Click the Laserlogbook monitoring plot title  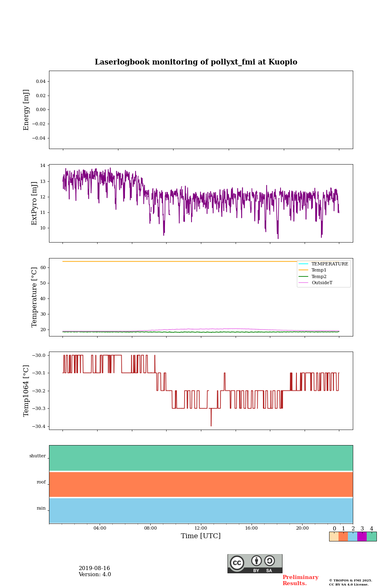pos(196,62)
